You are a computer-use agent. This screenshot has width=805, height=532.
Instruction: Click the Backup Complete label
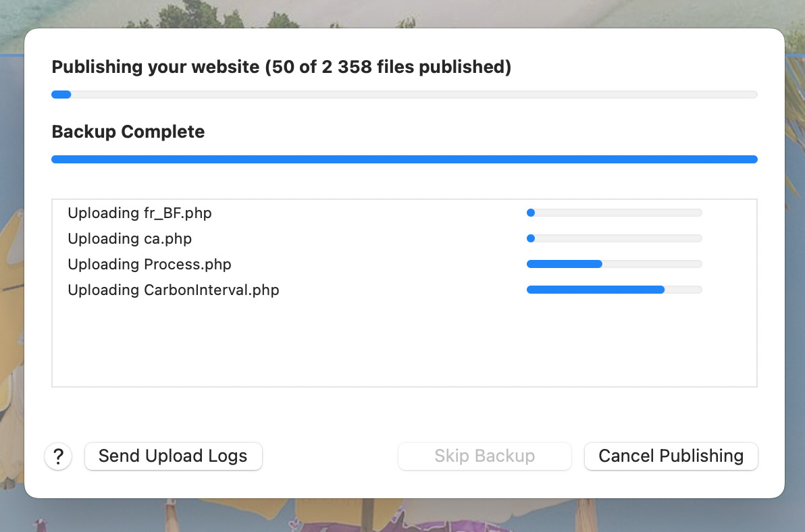pos(128,132)
